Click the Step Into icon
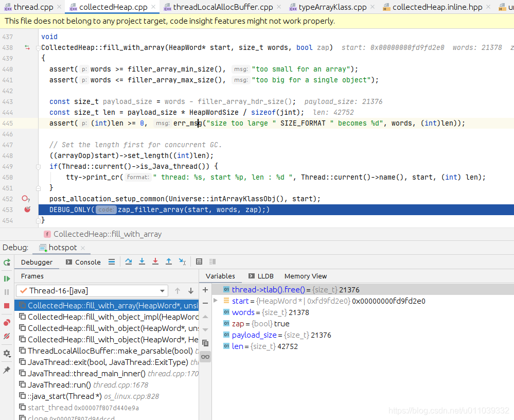The width and height of the screenshot is (514, 420). pyautogui.click(x=142, y=261)
